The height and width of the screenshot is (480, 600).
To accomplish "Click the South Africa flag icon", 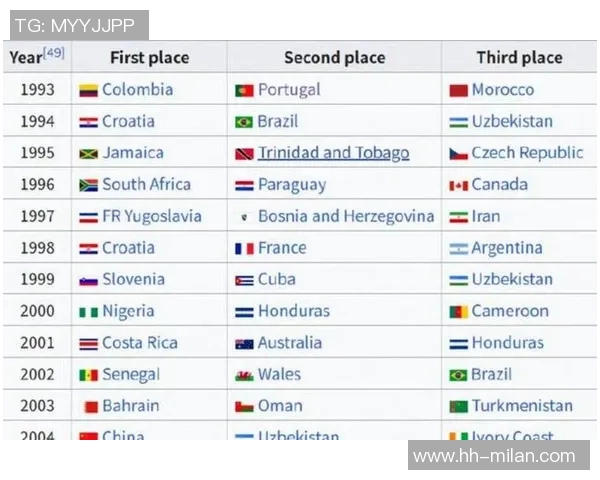I will (88, 185).
